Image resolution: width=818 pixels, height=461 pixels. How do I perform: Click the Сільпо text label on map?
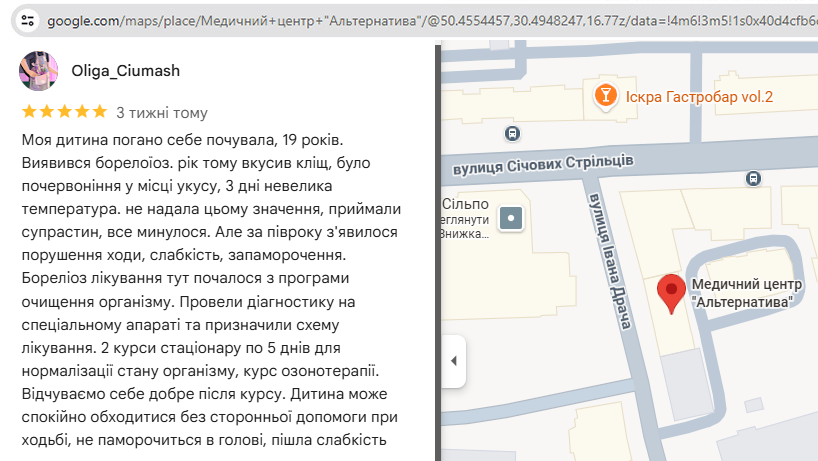point(464,204)
